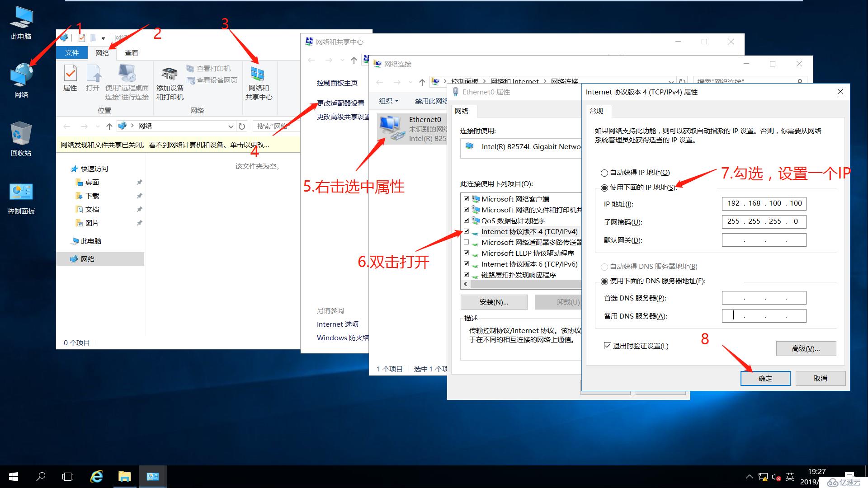Open Task View on the taskbar

68,477
